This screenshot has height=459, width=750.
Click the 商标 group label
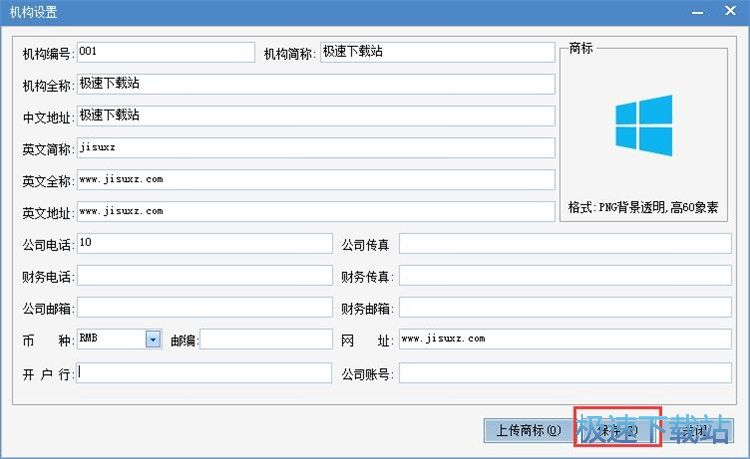581,48
